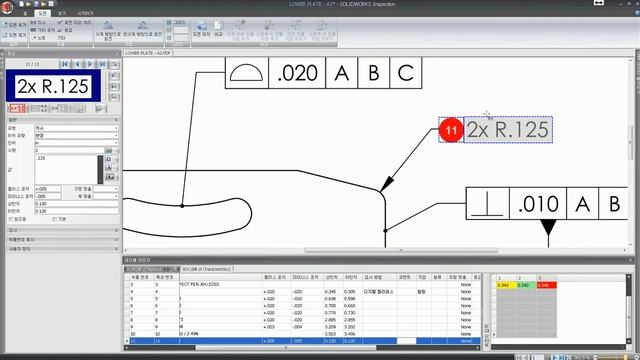Click the bottom magnifier icon beside the preview
Image resolution: width=640 pixels, height=360 pixels.
pos(114,97)
